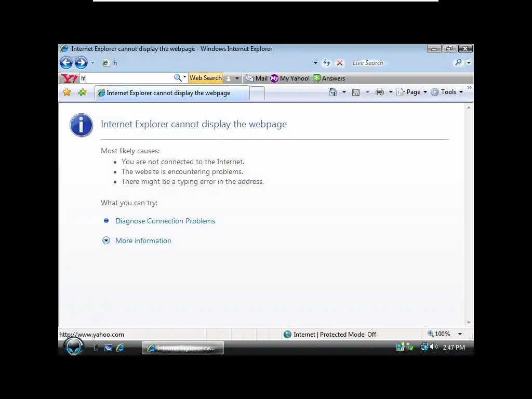Click the Internet zone globe icon in status bar
Image resolution: width=532 pixels, height=399 pixels.
click(287, 334)
